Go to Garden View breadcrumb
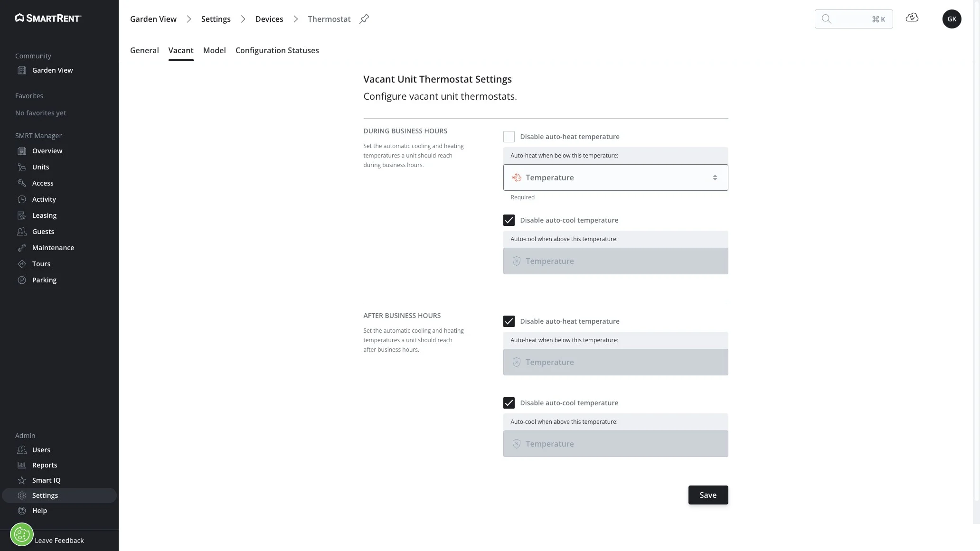Screen dimensions: 980x551 (x=153, y=19)
